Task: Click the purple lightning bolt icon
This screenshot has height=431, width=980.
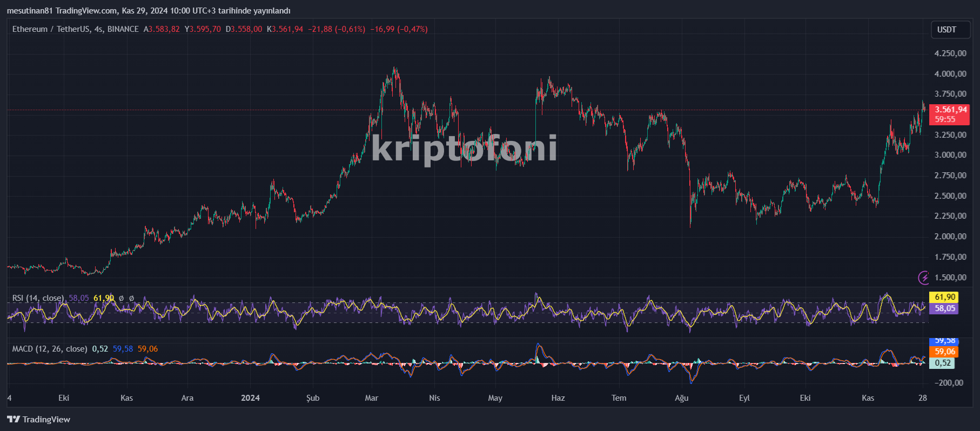Action: click(x=924, y=278)
